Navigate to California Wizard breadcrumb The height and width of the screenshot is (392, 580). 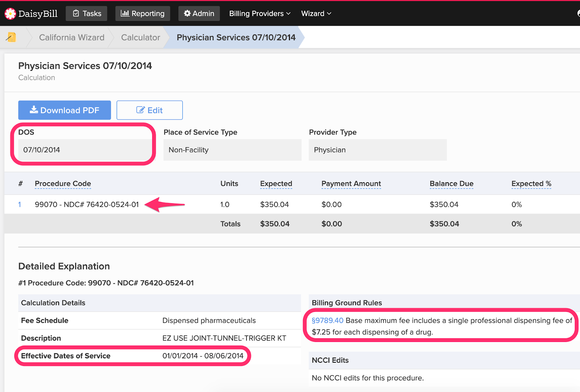click(72, 37)
